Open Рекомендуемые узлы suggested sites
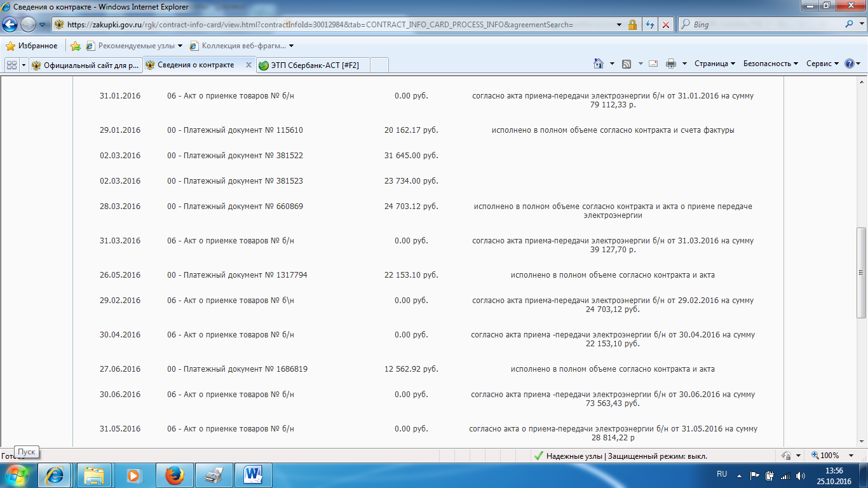The image size is (868, 488). pos(134,46)
